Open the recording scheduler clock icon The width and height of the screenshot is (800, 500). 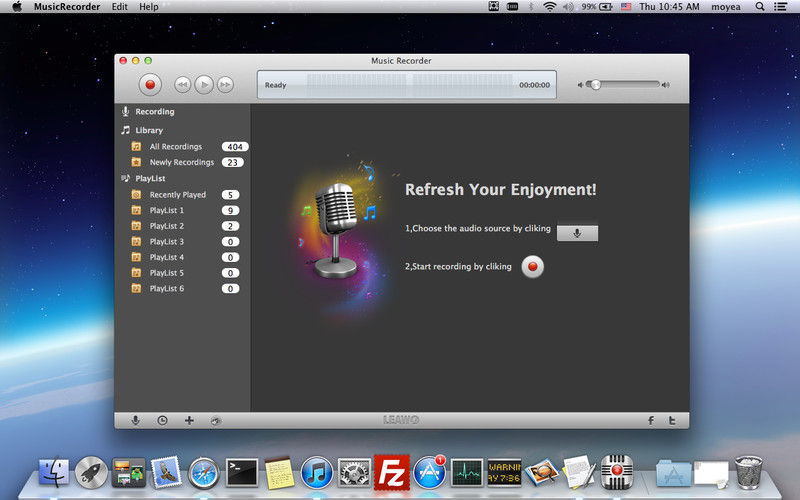coord(162,420)
